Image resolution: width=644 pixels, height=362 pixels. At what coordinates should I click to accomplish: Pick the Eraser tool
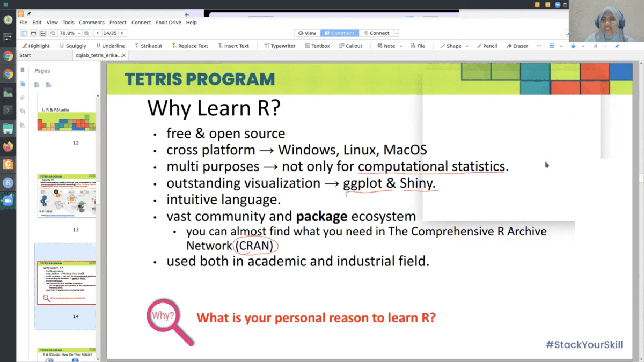pyautogui.click(x=516, y=46)
